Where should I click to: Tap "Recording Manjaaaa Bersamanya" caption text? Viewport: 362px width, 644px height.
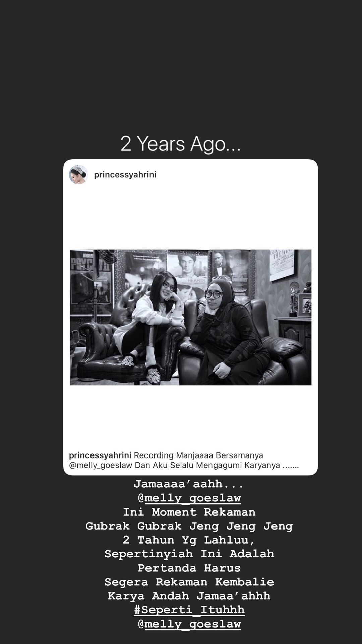pyautogui.click(x=198, y=455)
